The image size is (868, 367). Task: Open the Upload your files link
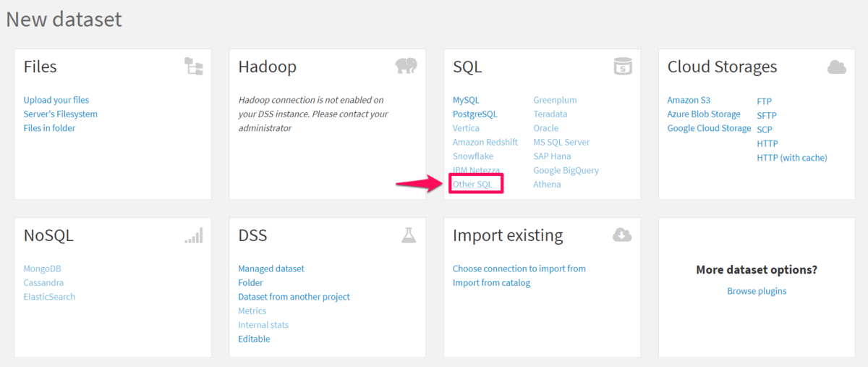(56, 100)
